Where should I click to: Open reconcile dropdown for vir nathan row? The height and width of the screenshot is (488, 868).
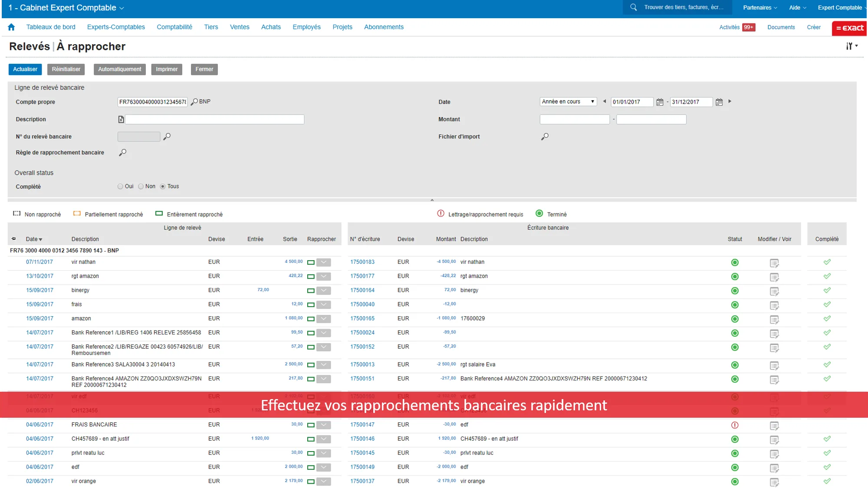pyautogui.click(x=324, y=262)
